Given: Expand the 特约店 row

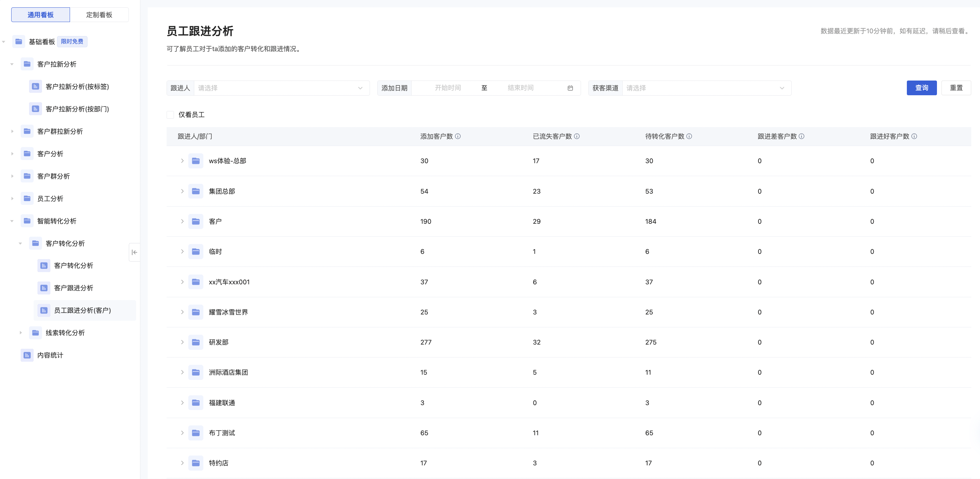Looking at the screenshot, I should pos(182,463).
